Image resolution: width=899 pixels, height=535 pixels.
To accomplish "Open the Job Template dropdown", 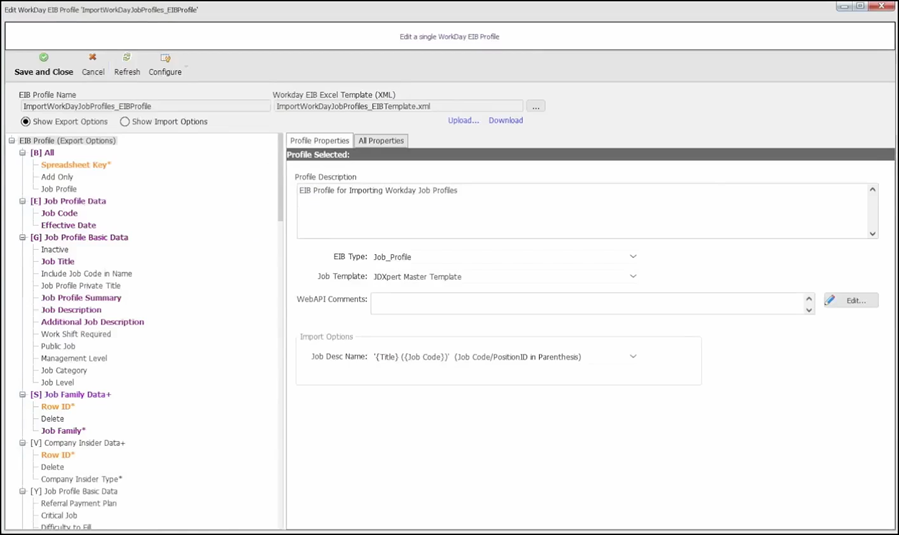I will (x=633, y=277).
